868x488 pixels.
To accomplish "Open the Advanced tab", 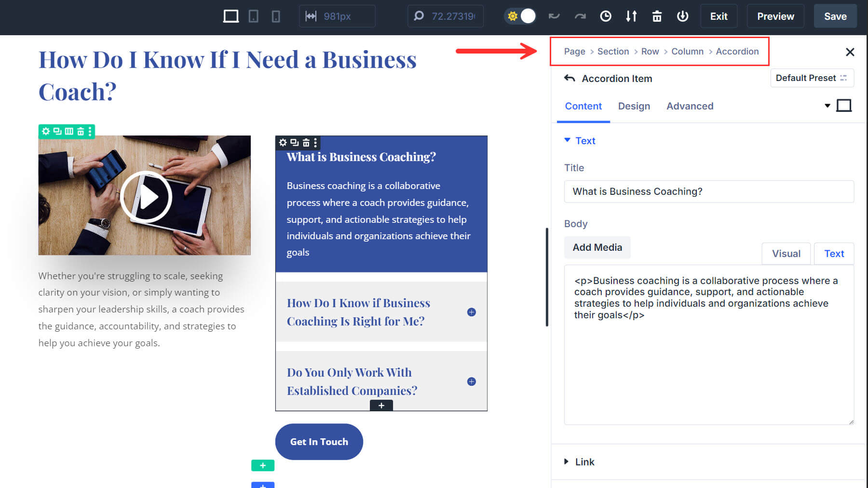I will (x=690, y=106).
